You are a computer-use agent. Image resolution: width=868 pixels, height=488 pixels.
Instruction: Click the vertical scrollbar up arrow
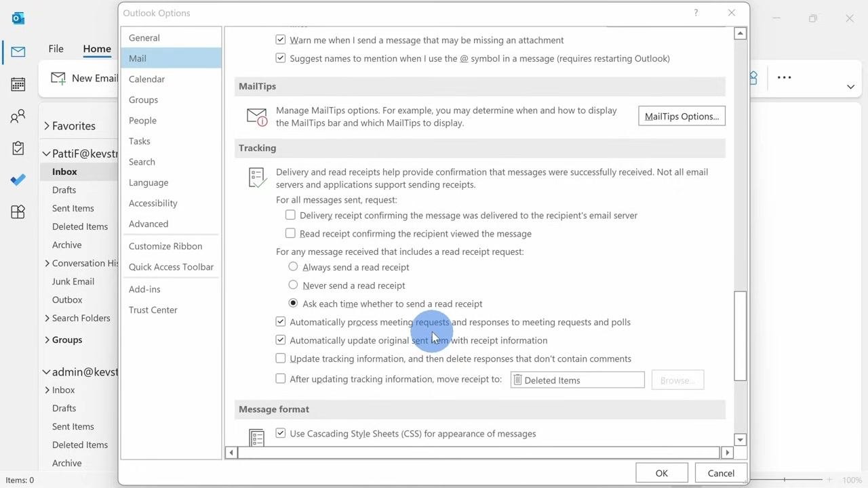click(741, 33)
